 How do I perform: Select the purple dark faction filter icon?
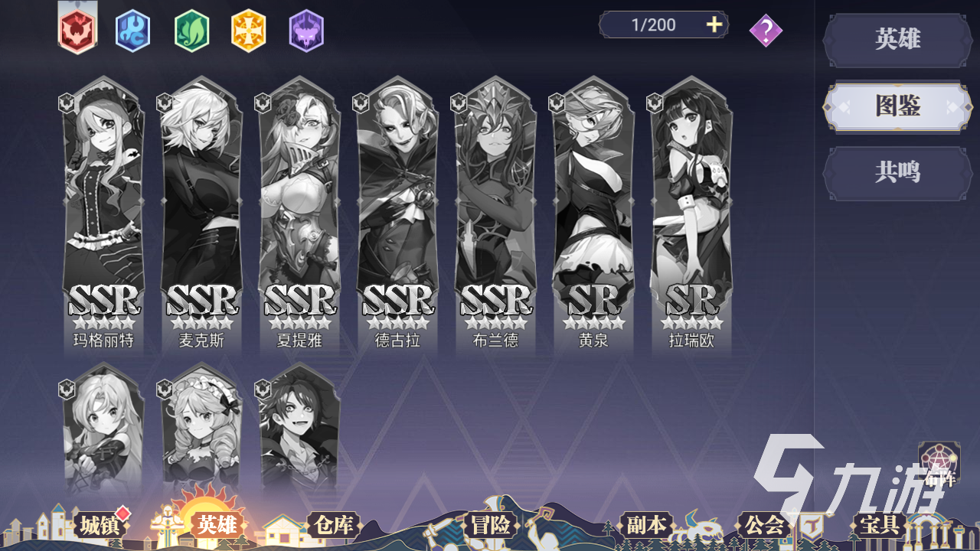point(306,31)
